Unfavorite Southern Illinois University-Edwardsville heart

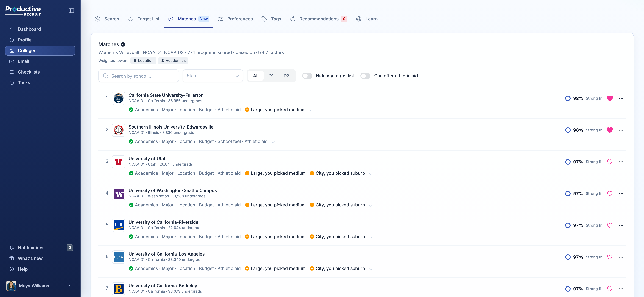[610, 130]
